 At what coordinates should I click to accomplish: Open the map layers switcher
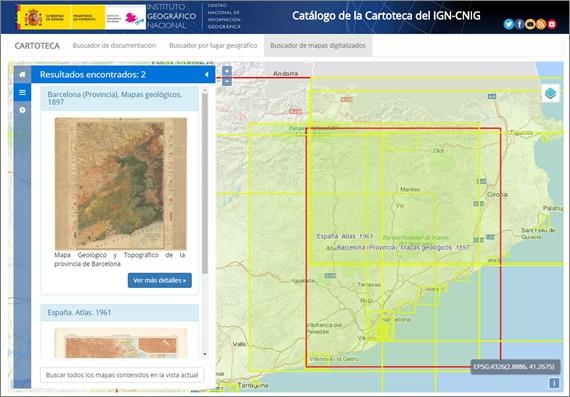551,93
